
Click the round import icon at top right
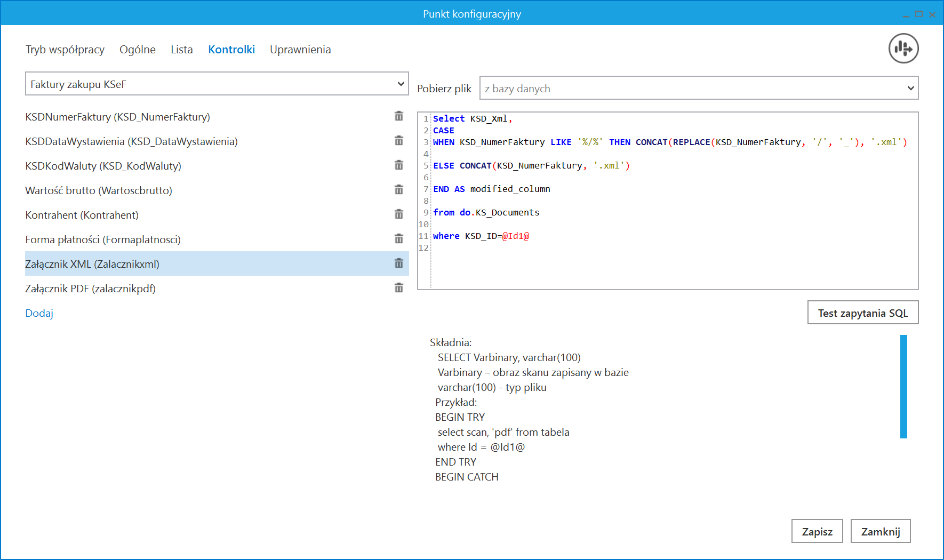click(x=903, y=49)
